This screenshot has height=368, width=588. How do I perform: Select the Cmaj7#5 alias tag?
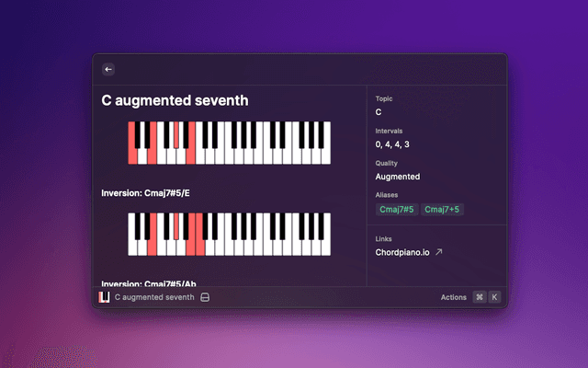[x=397, y=210]
